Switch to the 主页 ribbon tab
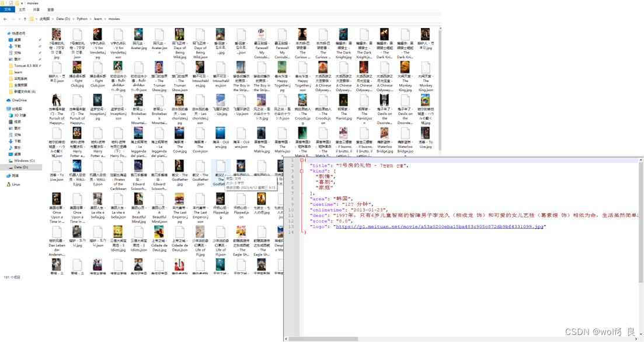Image resolution: width=644 pixels, height=342 pixels. (x=22, y=9)
